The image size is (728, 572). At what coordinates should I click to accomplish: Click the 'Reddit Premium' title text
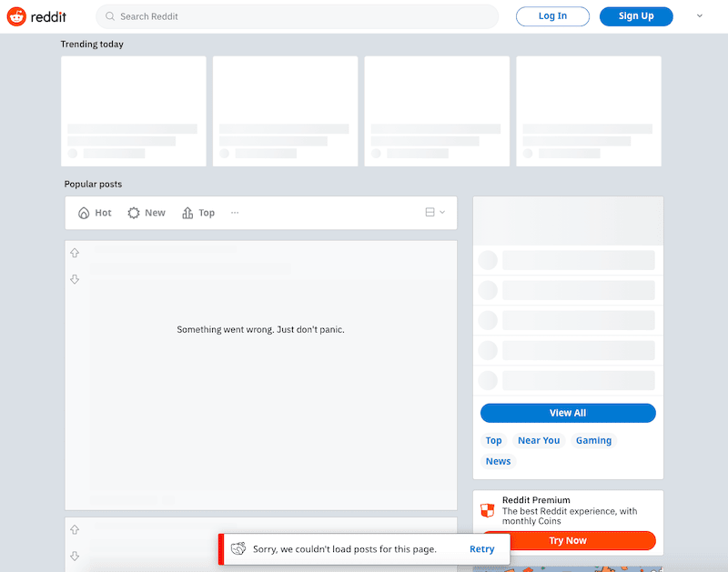point(536,500)
